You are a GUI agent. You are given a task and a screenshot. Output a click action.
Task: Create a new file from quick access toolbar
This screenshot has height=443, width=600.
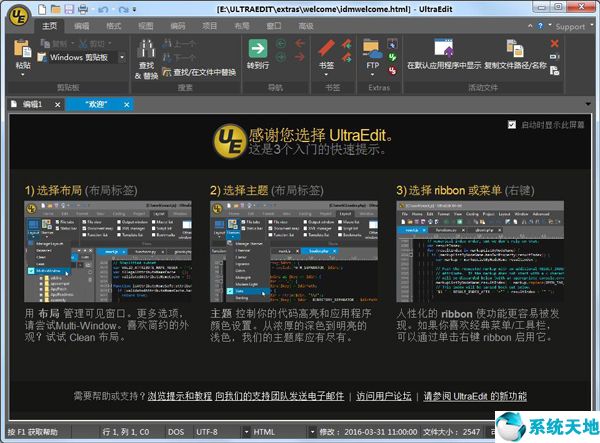point(42,9)
